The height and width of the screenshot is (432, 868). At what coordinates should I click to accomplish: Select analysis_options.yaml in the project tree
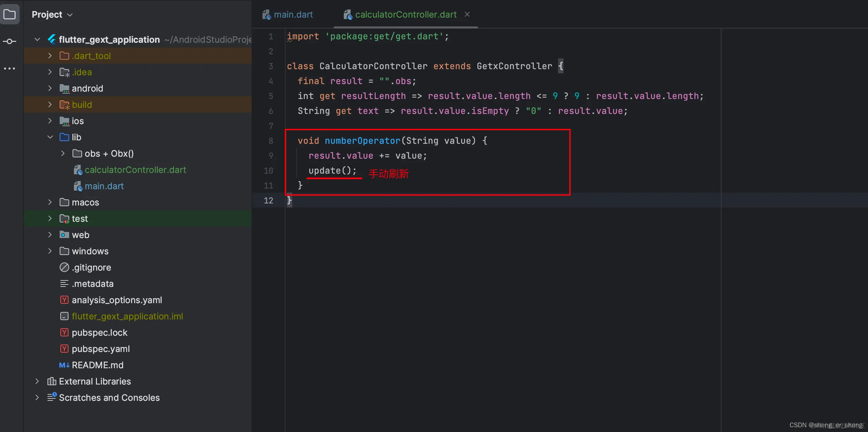117,300
